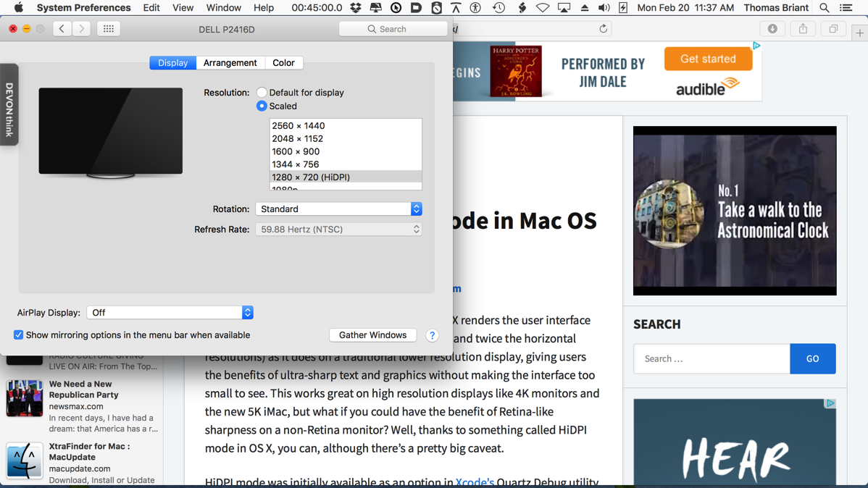This screenshot has height=488, width=868.
Task: Switch to the Arrangement tab
Action: pyautogui.click(x=230, y=62)
